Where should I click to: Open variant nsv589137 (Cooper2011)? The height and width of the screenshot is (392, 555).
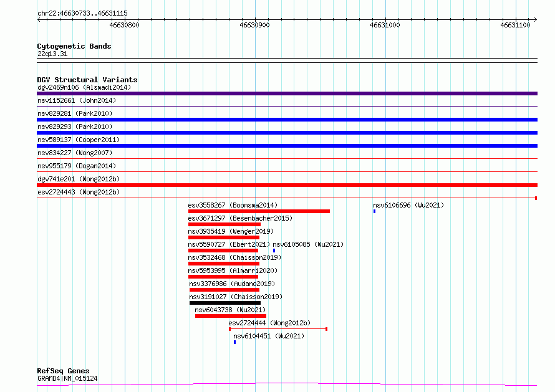pos(79,140)
